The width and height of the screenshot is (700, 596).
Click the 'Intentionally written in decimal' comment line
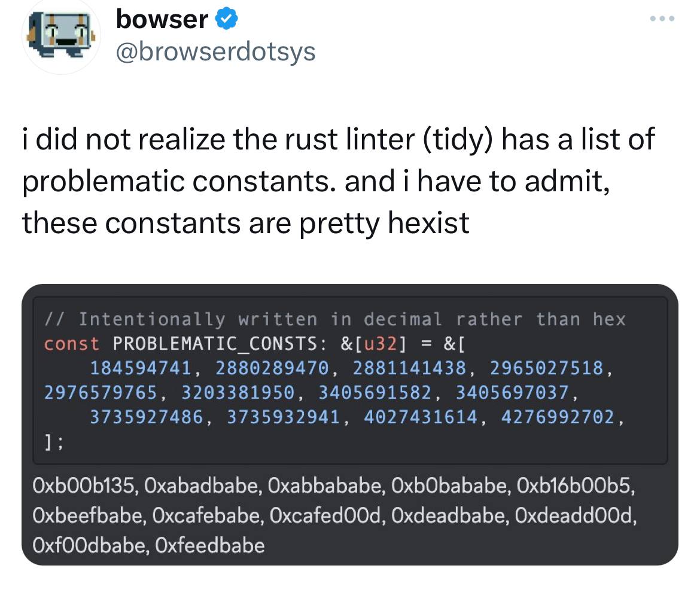click(x=335, y=319)
